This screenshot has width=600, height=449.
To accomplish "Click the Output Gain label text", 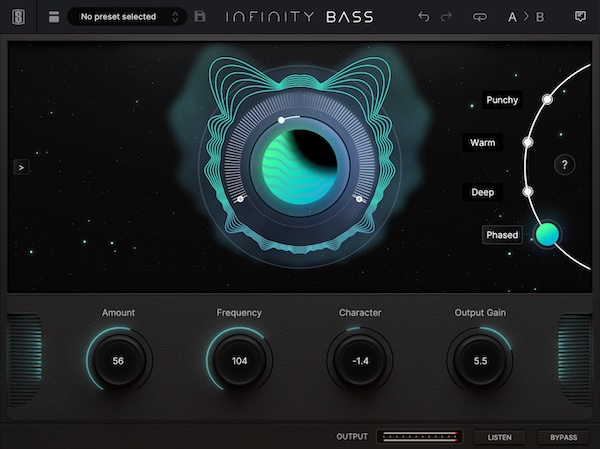I will (x=480, y=313).
